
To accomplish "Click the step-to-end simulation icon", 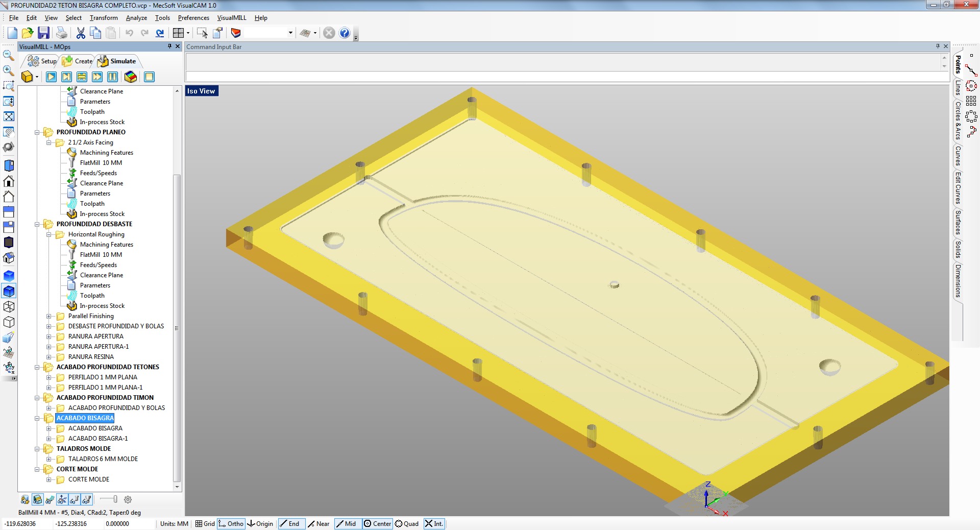I will 66,77.
